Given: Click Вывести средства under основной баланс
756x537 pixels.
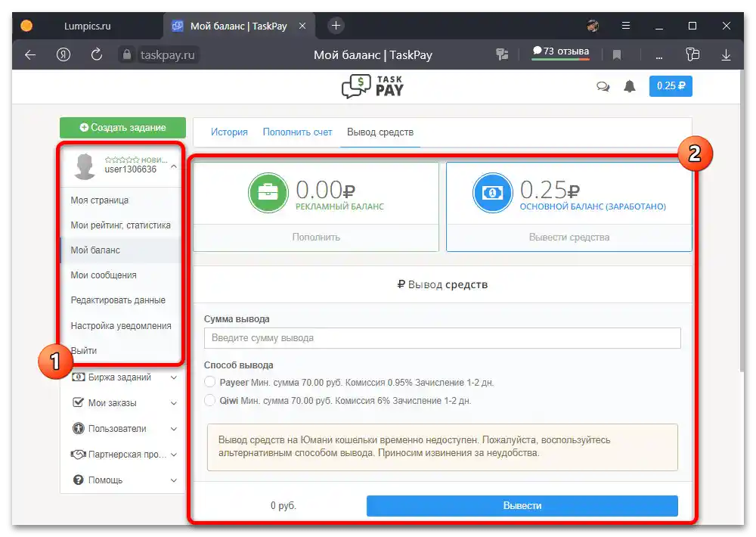Looking at the screenshot, I should click(x=569, y=237).
